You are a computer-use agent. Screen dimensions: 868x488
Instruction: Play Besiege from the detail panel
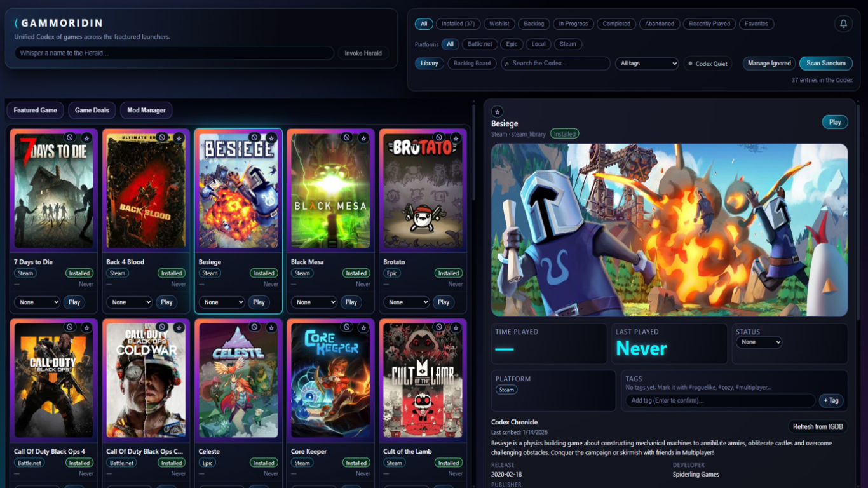coord(835,122)
